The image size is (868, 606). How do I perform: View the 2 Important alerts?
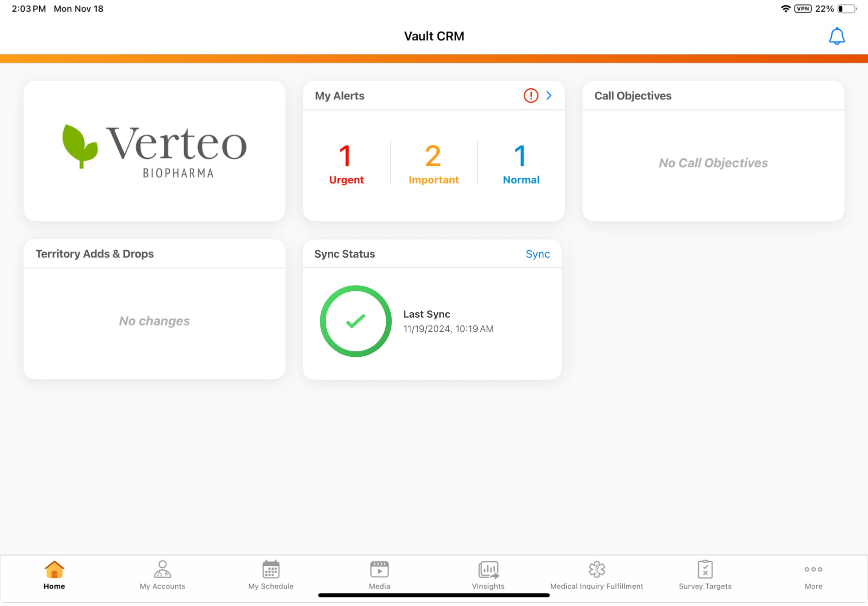[433, 163]
